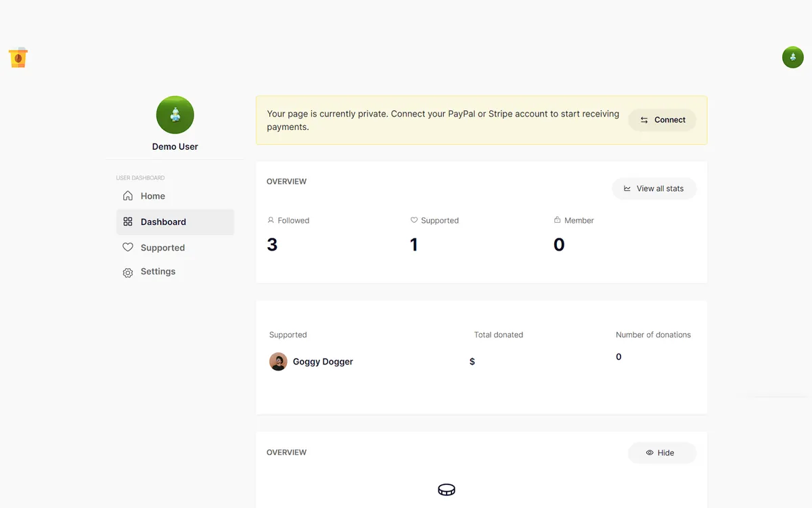The image size is (812, 508).
Task: Click the Demo User sidebar profile picture
Action: pyautogui.click(x=175, y=114)
